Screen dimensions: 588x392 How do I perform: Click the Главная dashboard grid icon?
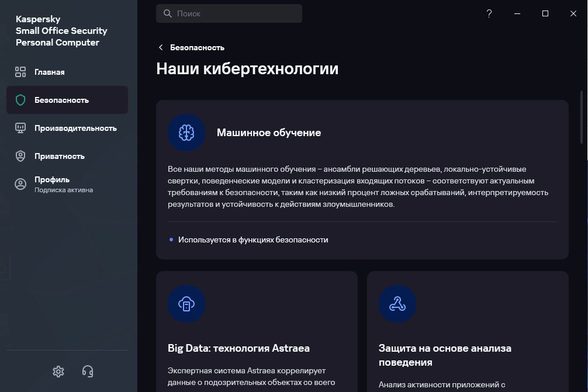coord(20,72)
